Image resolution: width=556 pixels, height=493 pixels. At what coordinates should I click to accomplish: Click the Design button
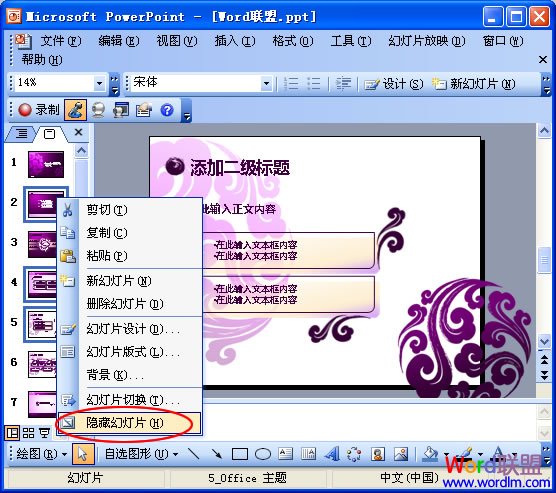coord(394,84)
